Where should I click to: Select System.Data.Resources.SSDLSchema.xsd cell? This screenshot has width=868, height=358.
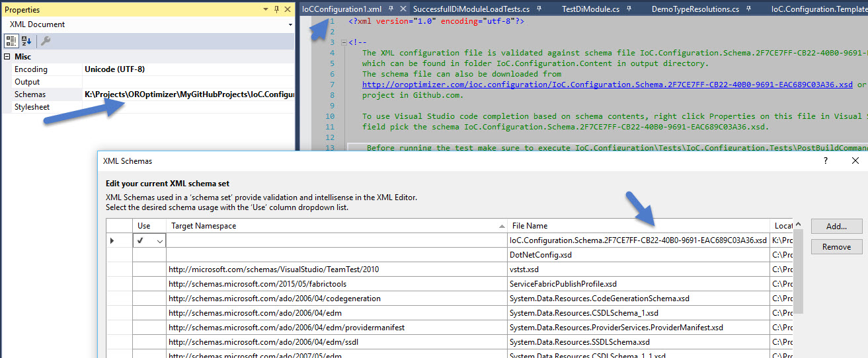pyautogui.click(x=639, y=342)
